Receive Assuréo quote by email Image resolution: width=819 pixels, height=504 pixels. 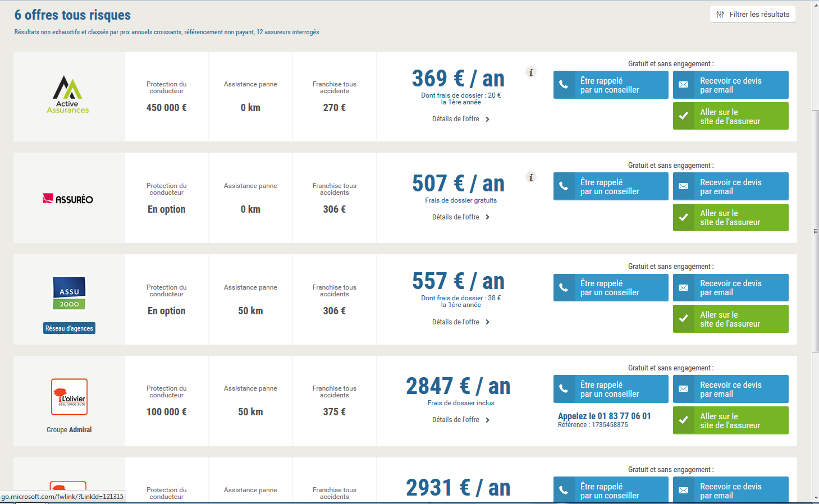(731, 186)
